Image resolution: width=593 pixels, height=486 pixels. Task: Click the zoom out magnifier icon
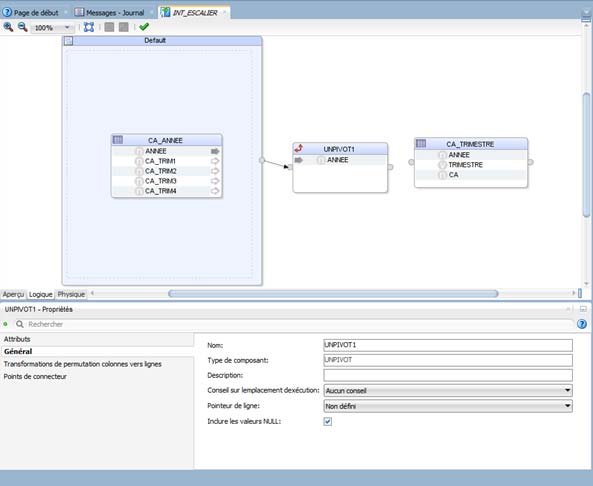(23, 27)
